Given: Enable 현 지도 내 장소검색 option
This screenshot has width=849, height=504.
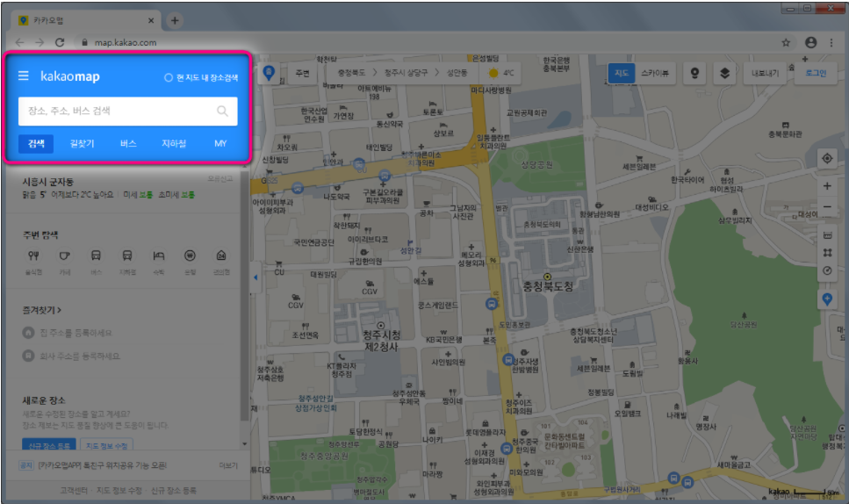Looking at the screenshot, I should tap(201, 77).
